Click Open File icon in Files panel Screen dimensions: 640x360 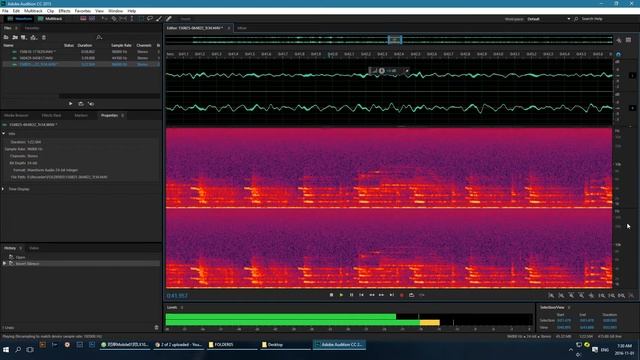point(6,38)
